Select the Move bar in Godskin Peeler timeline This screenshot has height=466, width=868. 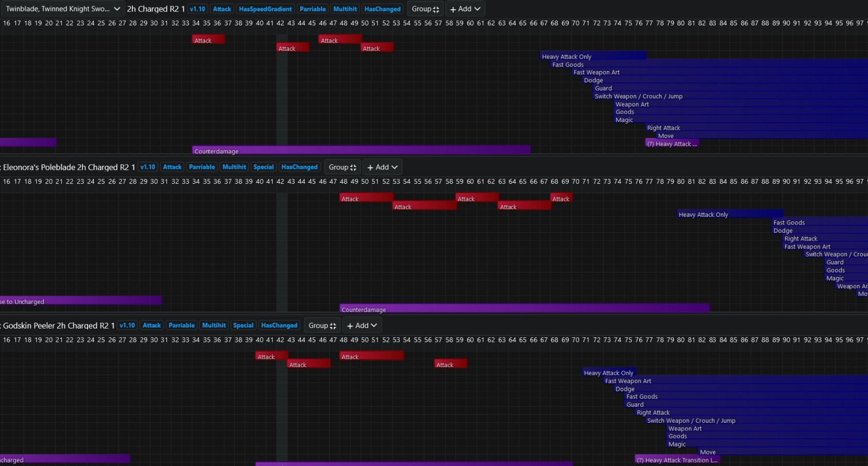coord(784,452)
